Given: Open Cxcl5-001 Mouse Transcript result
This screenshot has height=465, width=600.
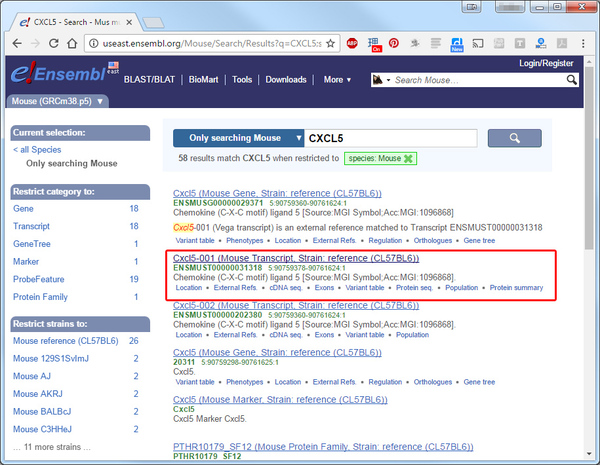Looking at the screenshot, I should (x=296, y=258).
